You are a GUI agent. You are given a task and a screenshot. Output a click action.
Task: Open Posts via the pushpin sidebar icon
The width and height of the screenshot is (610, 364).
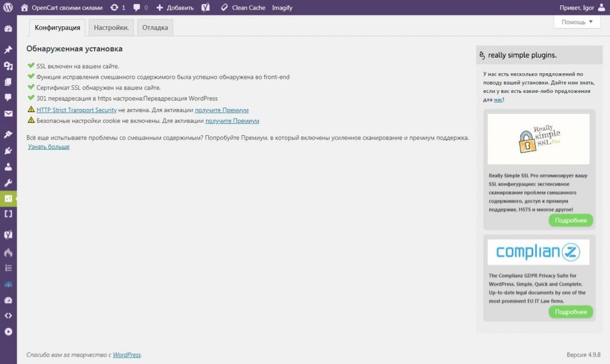(8, 50)
